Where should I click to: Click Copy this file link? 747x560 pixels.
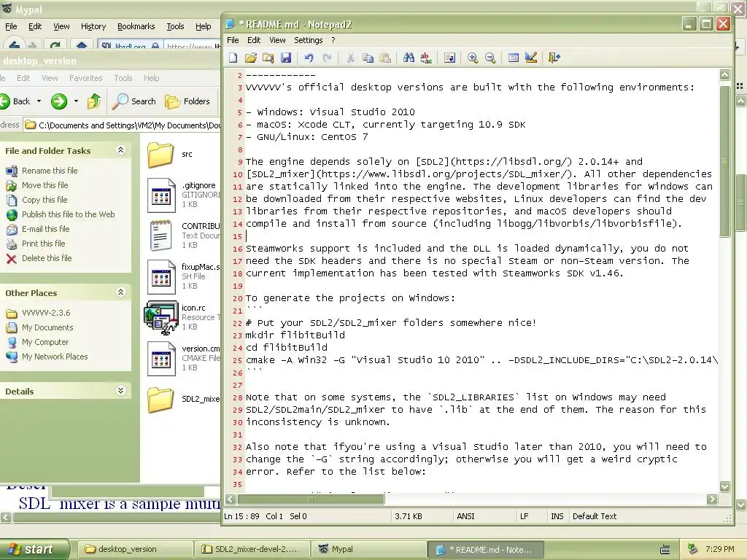pos(44,200)
